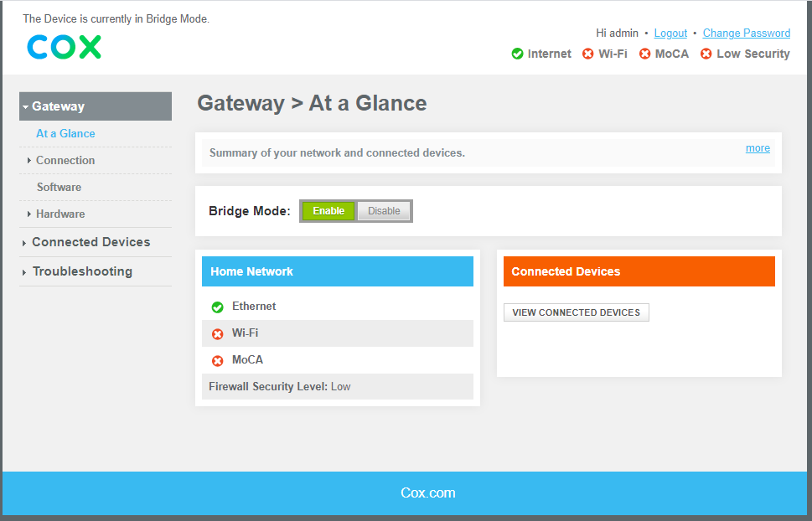This screenshot has height=521, width=812.
Task: Enable Bridge Mode
Action: [x=328, y=210]
